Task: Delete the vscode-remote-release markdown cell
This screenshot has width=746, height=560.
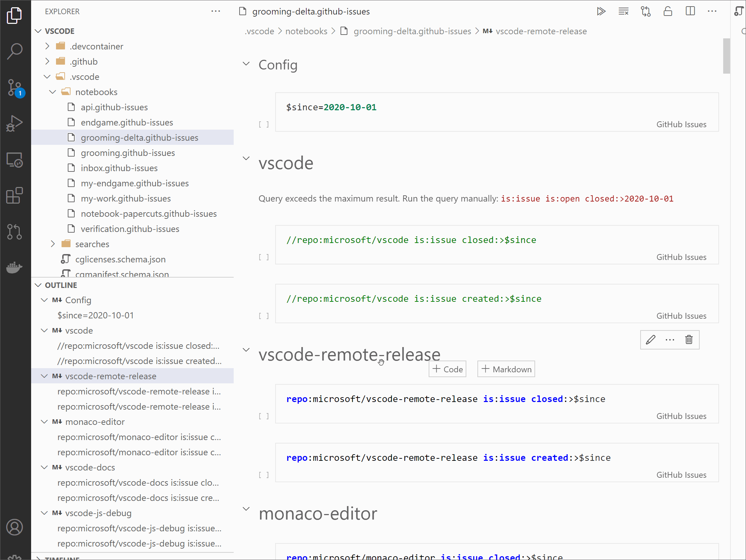Action: pos(689,340)
